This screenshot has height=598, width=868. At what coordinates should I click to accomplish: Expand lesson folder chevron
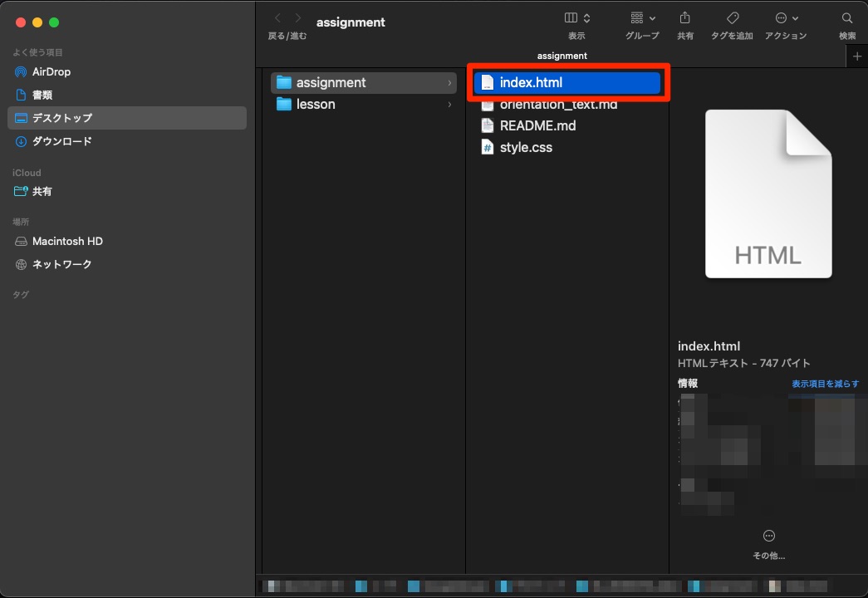click(449, 104)
